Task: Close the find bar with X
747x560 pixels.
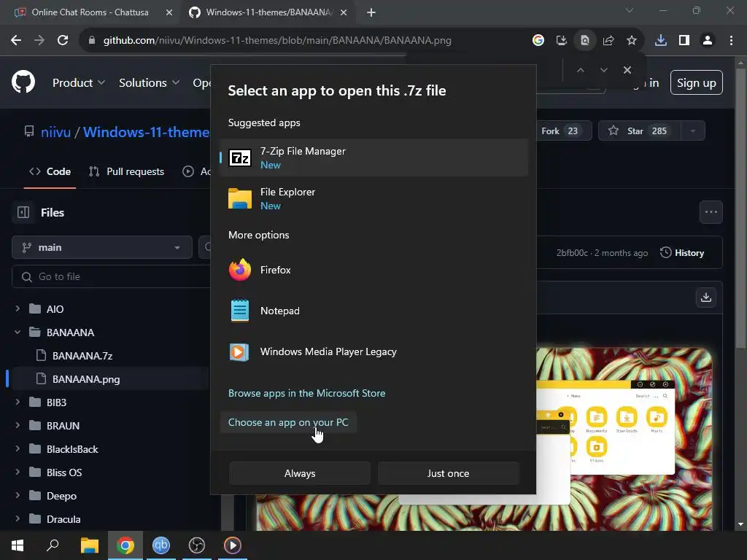Action: (627, 70)
